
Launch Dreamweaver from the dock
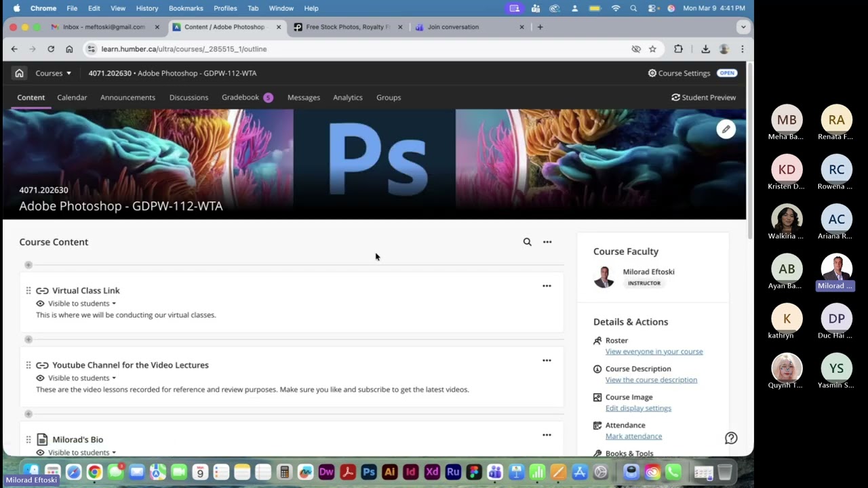click(x=327, y=472)
